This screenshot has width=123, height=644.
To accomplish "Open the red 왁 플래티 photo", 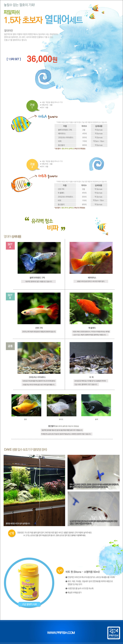I will tap(91, 308).
